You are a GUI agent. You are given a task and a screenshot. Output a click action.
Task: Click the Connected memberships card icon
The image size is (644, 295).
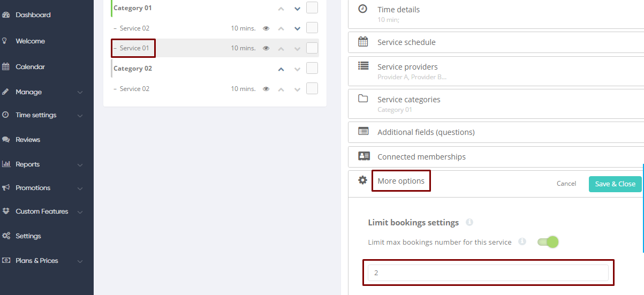[x=363, y=156]
